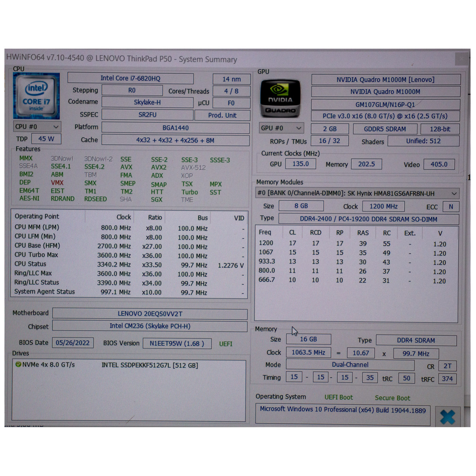
Task: Click the green NVMe drive status icon
Action: tap(18, 364)
